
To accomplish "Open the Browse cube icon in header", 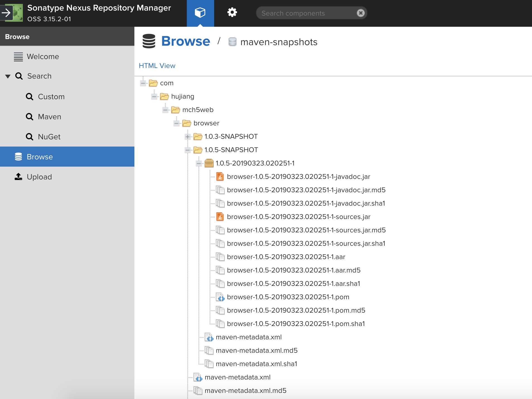I will tap(200, 13).
